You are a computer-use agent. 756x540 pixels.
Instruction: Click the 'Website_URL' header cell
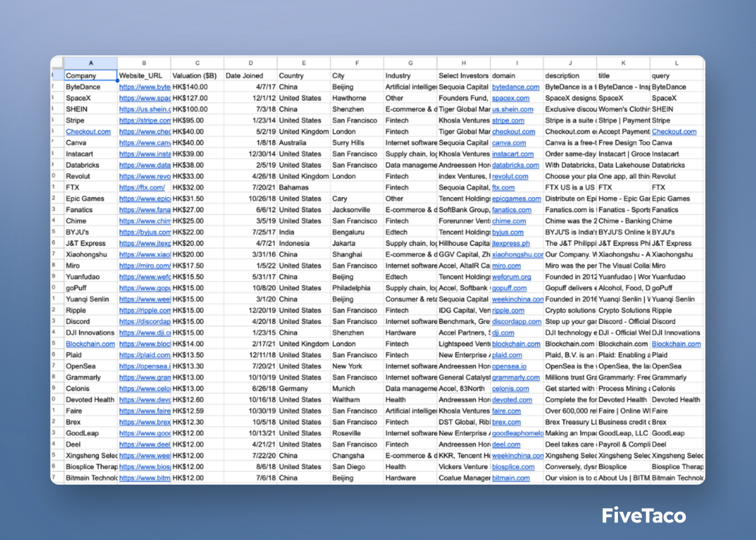(x=144, y=76)
